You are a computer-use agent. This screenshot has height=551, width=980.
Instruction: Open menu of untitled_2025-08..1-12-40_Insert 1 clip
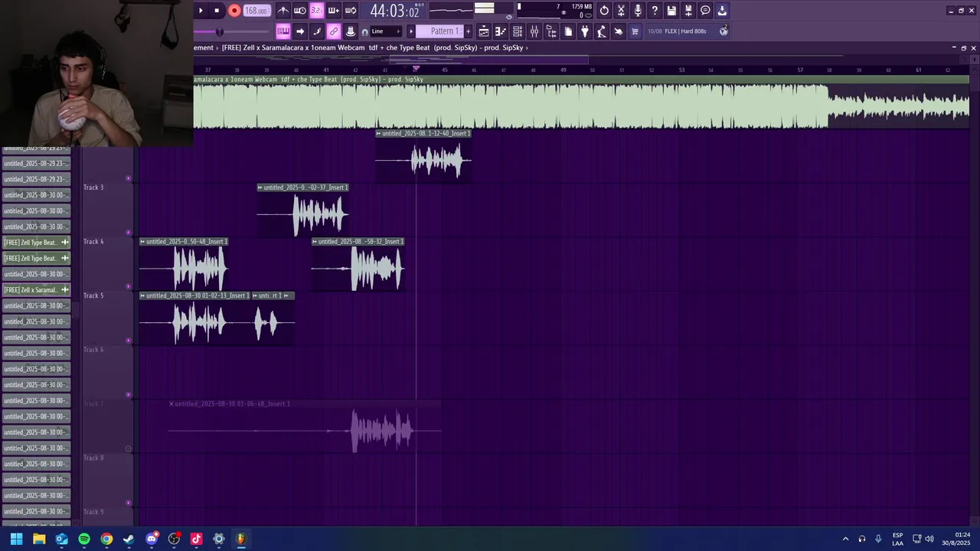[378, 133]
